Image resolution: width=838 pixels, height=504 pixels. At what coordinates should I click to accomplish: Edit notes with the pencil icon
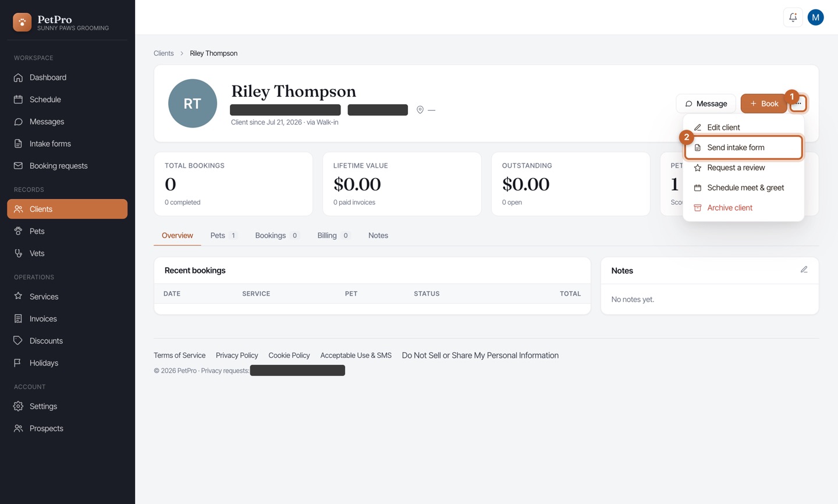[x=804, y=269]
